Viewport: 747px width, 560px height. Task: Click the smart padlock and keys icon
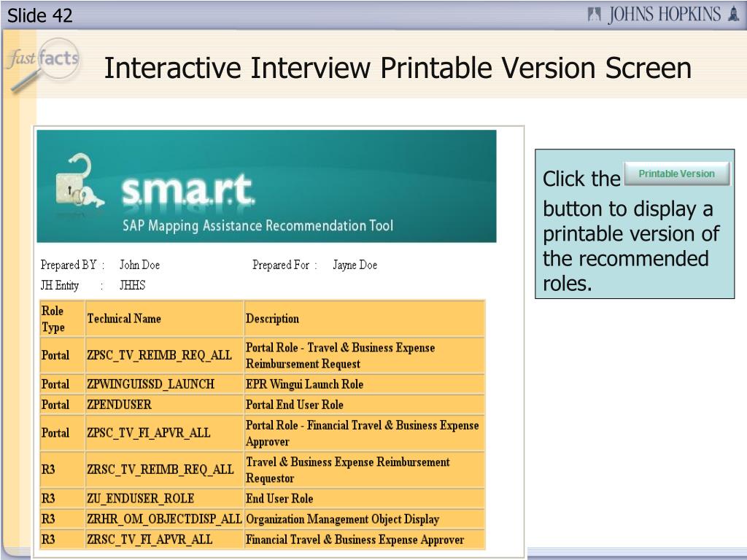[x=79, y=182]
